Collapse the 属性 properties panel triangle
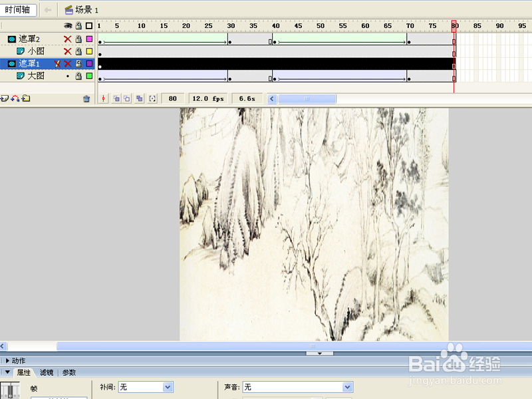 [x=7, y=372]
